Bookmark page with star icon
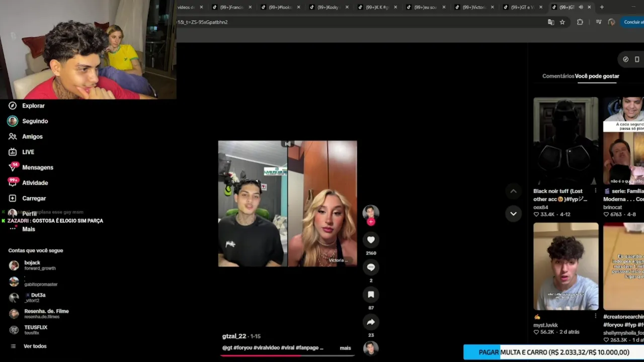 point(562,22)
